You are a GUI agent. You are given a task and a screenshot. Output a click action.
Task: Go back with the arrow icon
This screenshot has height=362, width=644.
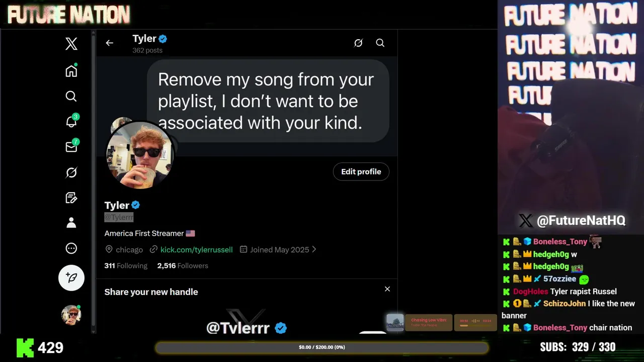109,43
